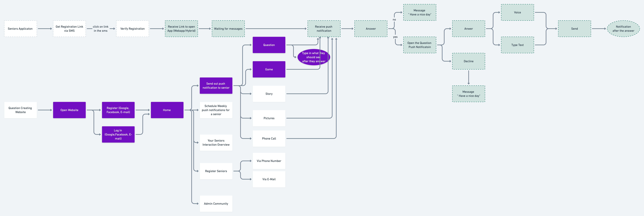Viewport: 644px width, 216px height.
Task: Select the Via E-Mail node
Action: point(269,179)
